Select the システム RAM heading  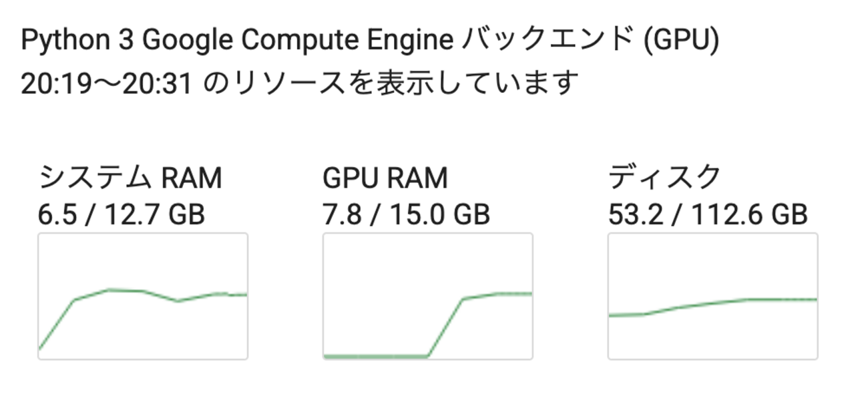(x=130, y=179)
